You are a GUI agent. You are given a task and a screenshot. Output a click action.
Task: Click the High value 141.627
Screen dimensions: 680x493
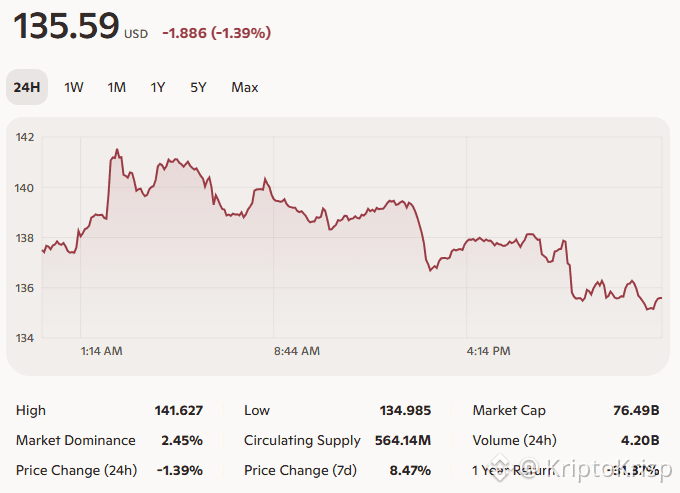(179, 410)
